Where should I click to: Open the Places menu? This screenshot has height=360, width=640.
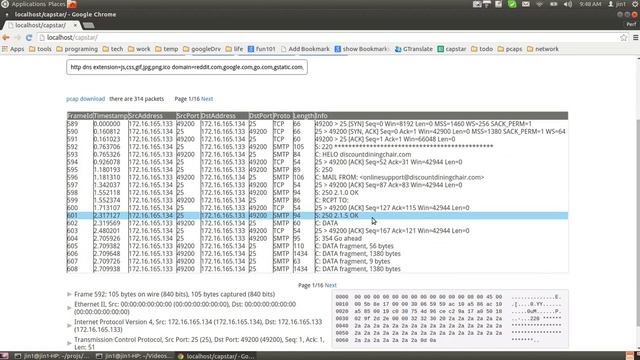pos(57,4)
